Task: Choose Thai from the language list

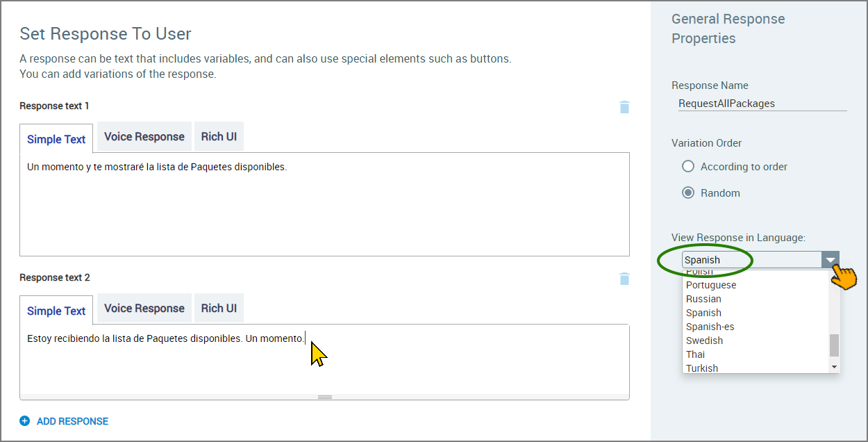Action: 695,354
